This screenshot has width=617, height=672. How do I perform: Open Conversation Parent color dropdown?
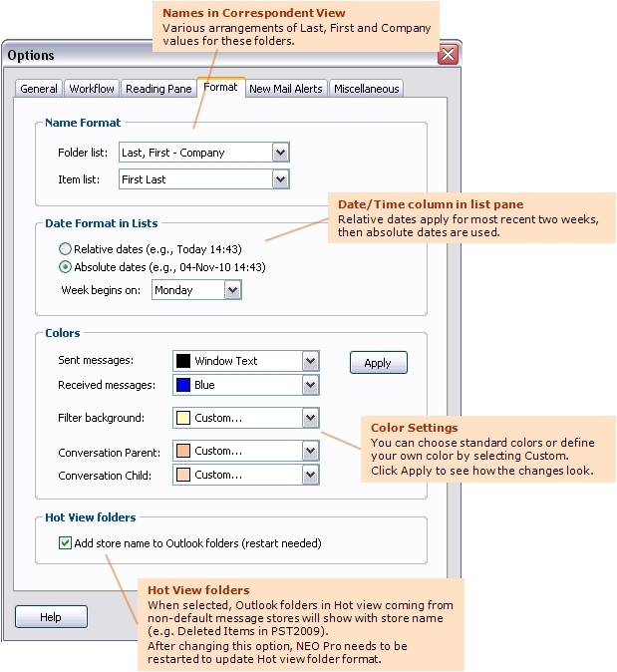point(311,451)
